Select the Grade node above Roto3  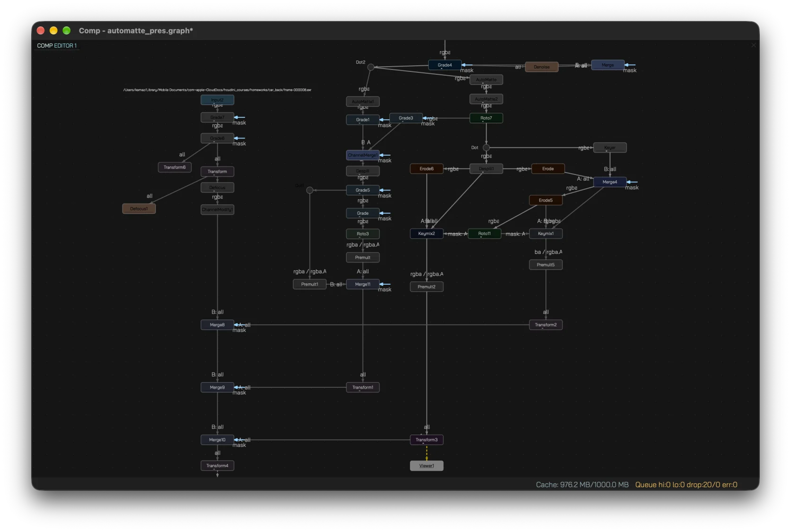363,213
